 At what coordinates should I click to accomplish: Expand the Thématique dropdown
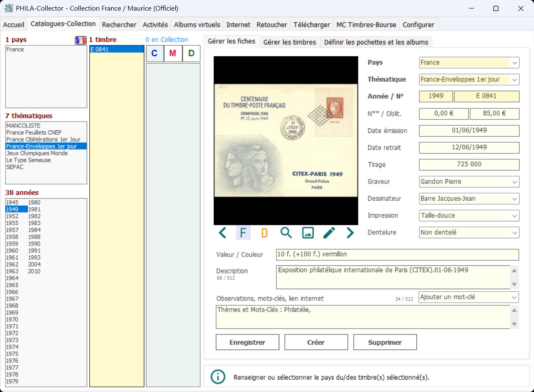(x=515, y=80)
